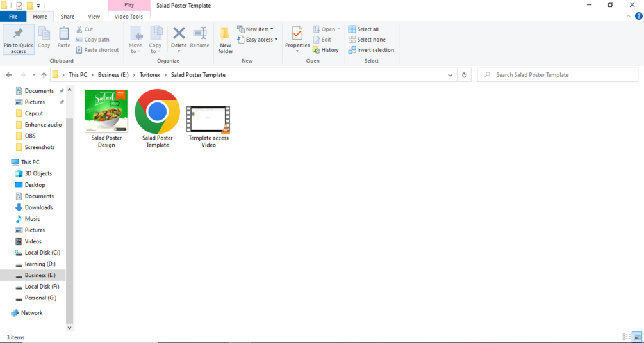Switch to the View ribbon tab
644x343 pixels.
pyautogui.click(x=94, y=17)
